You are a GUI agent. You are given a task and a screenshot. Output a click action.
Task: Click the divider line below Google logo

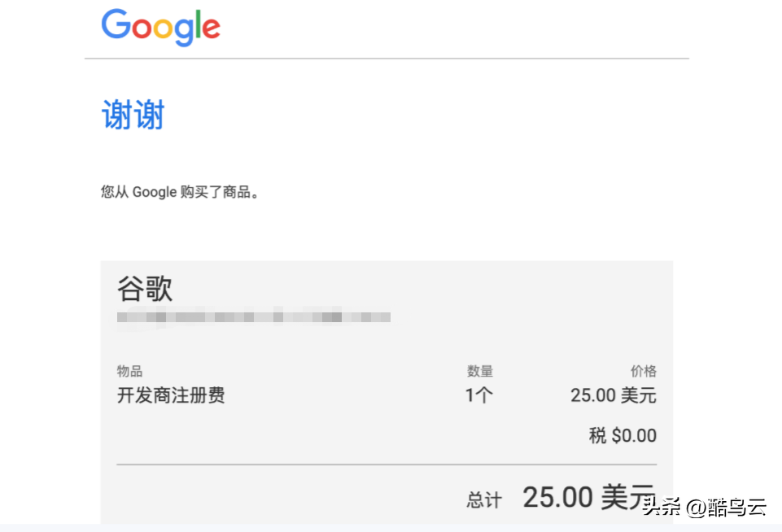387,59
